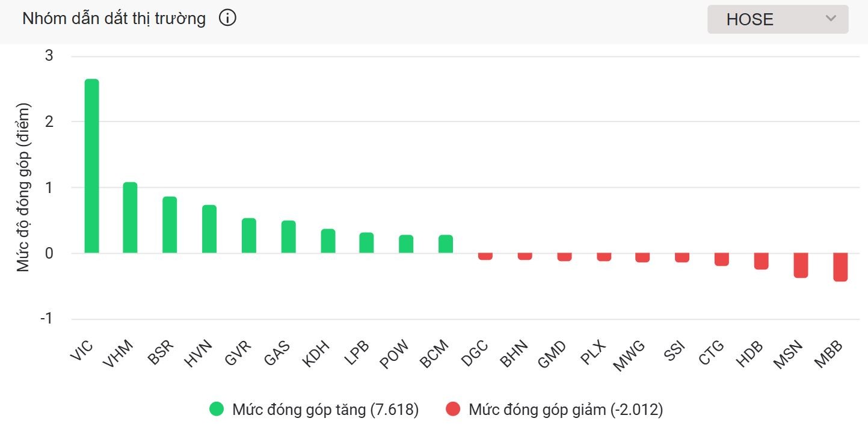Click the VHM bar in the chart

click(x=130, y=218)
